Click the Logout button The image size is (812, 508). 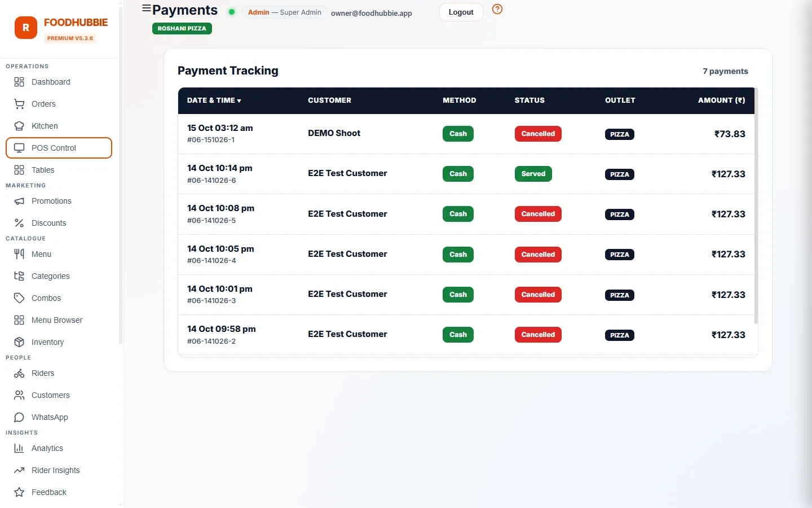[461, 12]
